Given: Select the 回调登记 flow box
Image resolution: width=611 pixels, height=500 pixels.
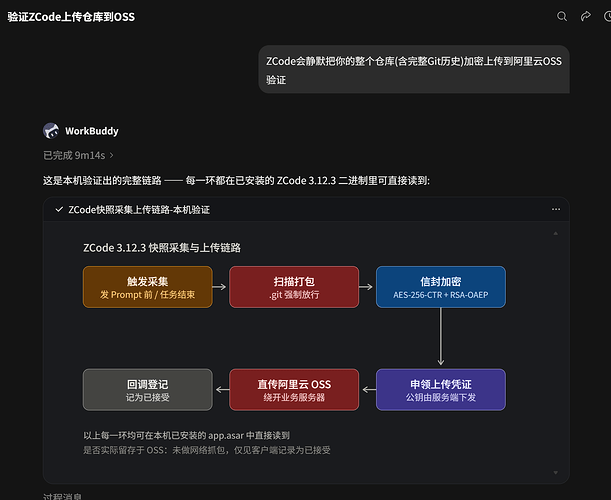Looking at the screenshot, I should click(x=148, y=390).
